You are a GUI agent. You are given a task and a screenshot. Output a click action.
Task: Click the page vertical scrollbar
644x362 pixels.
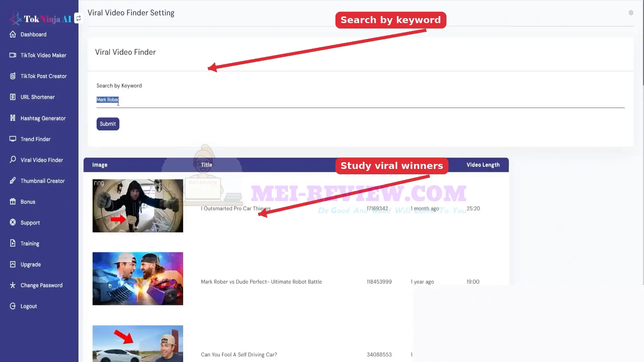point(643,44)
